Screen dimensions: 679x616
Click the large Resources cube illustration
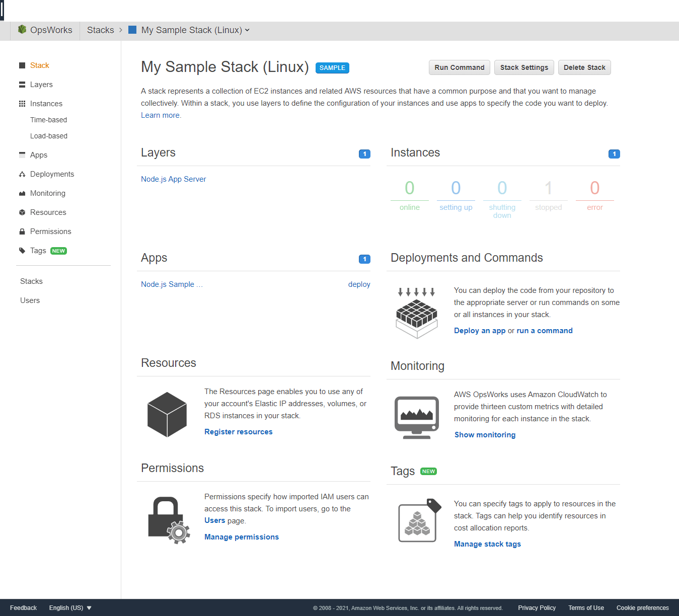[167, 415]
